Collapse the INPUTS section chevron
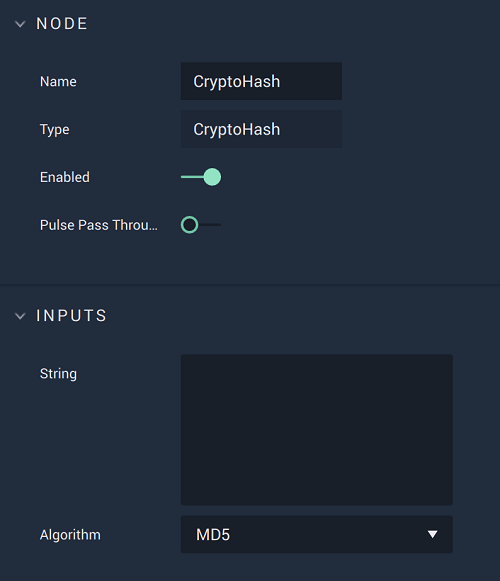 (x=20, y=316)
